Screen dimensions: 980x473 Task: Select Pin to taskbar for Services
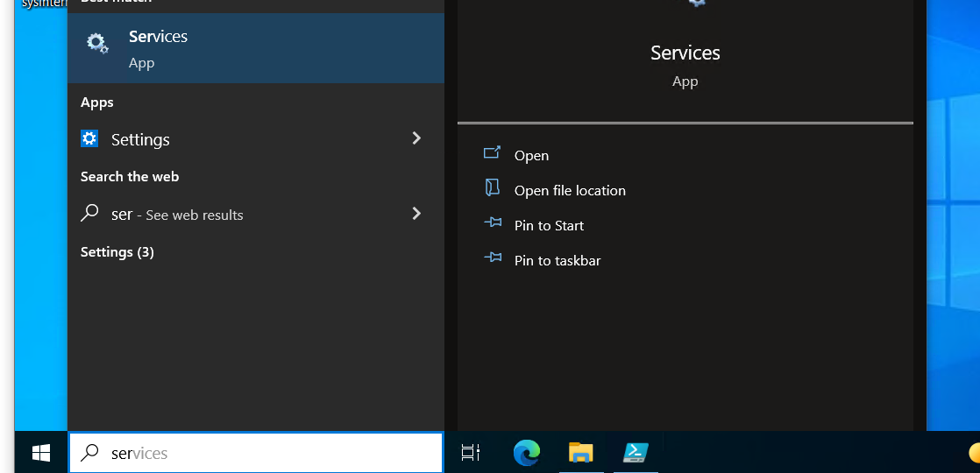pyautogui.click(x=557, y=260)
